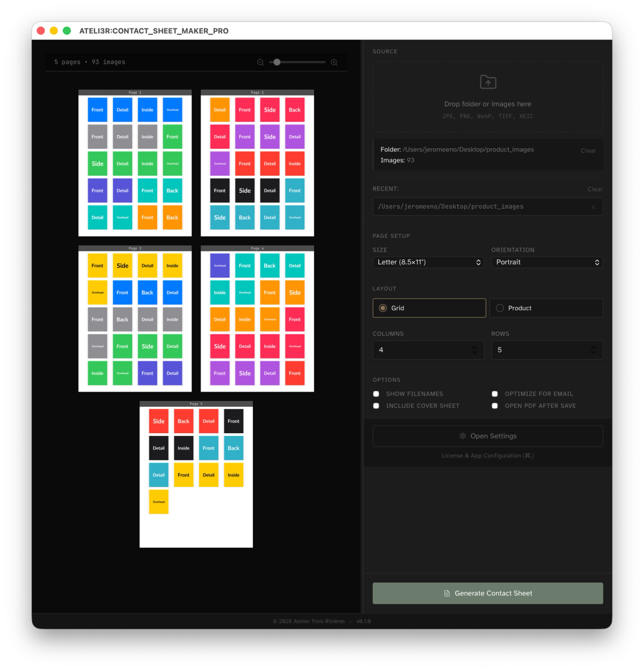Enable Include Cover Sheet

coord(376,406)
